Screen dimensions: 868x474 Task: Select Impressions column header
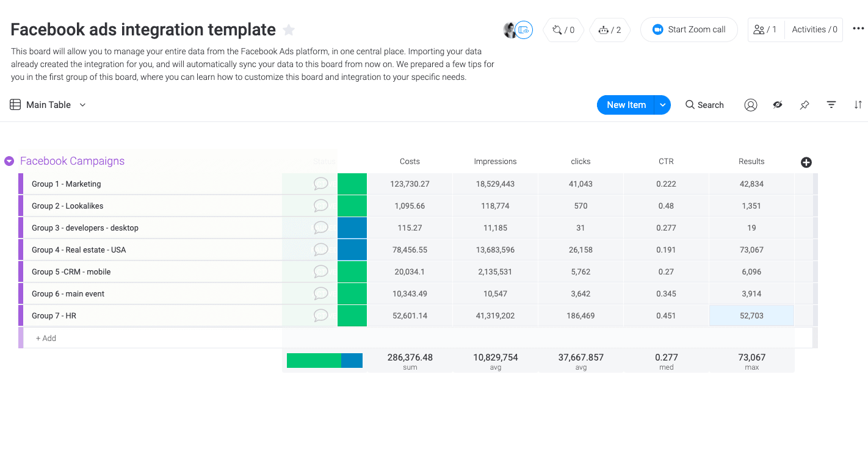pyautogui.click(x=495, y=162)
